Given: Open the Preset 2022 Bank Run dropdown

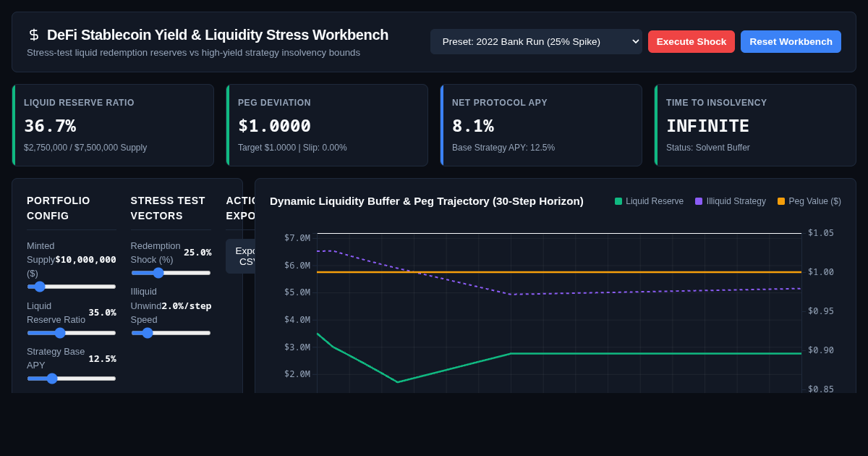Looking at the screenshot, I should point(536,41).
